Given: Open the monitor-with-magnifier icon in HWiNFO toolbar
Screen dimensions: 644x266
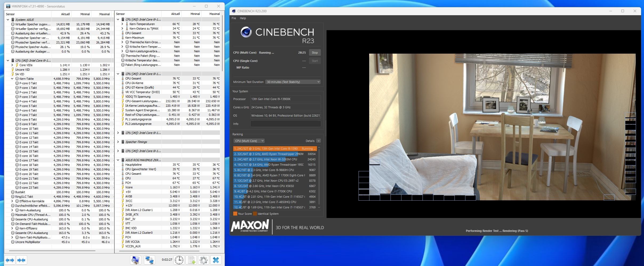Looking at the screenshot, I should (x=136, y=260).
